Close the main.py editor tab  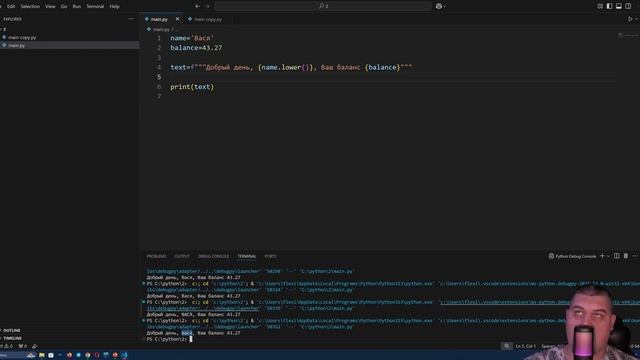177,19
